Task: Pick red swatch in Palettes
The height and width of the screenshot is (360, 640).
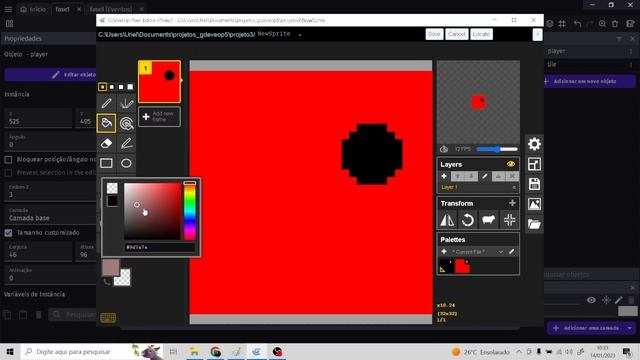Action: pyautogui.click(x=462, y=266)
